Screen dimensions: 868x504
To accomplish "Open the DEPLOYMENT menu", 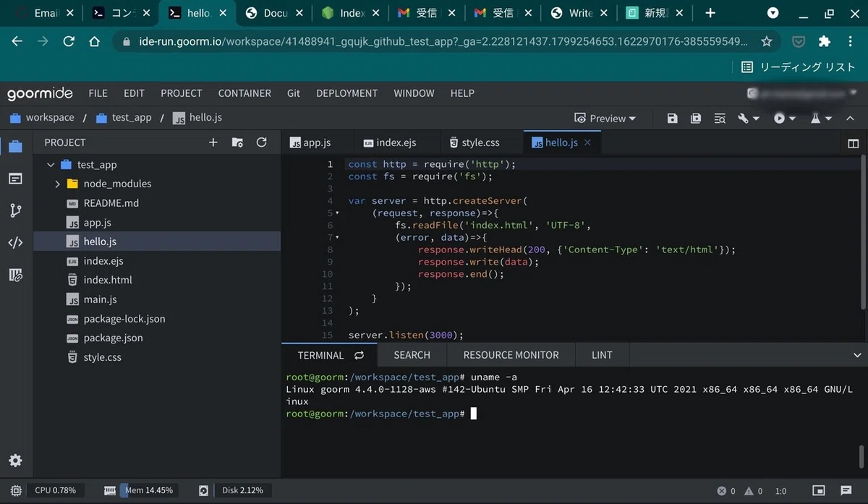I will [x=347, y=93].
